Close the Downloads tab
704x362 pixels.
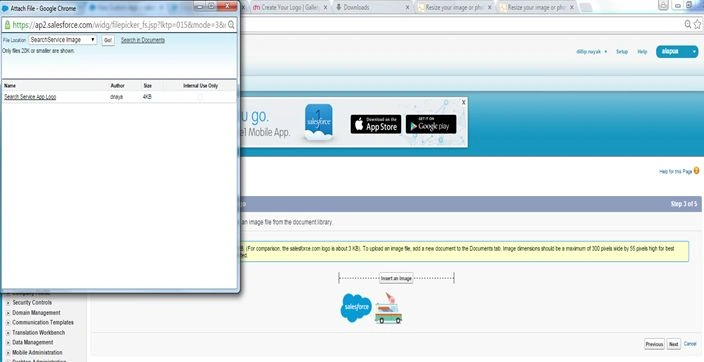[x=407, y=8]
